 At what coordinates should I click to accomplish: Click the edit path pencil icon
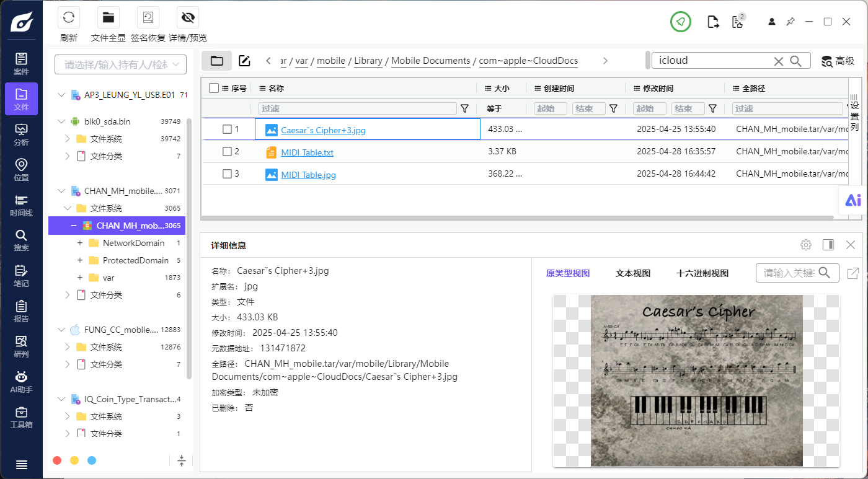click(x=244, y=60)
